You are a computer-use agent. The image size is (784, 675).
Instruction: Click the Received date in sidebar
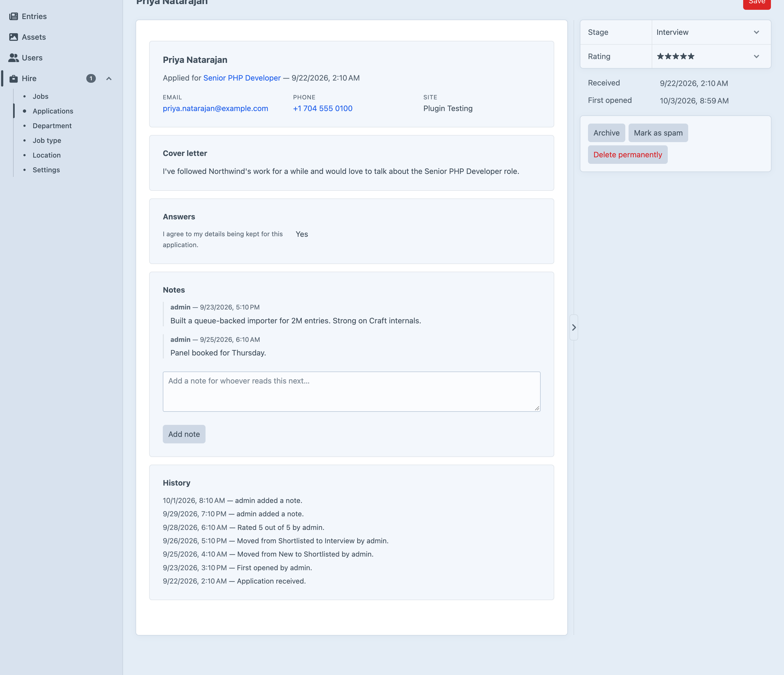click(x=694, y=83)
